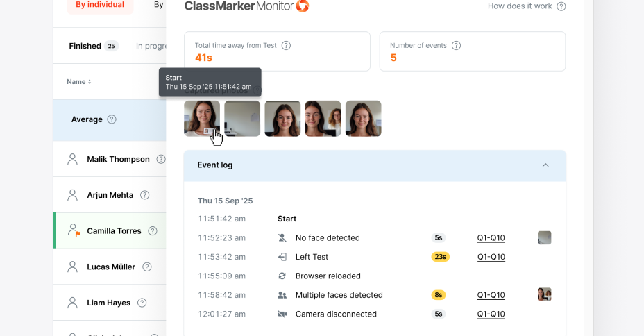Click help icon next to Camilla Torres
The height and width of the screenshot is (336, 644).
(x=153, y=231)
